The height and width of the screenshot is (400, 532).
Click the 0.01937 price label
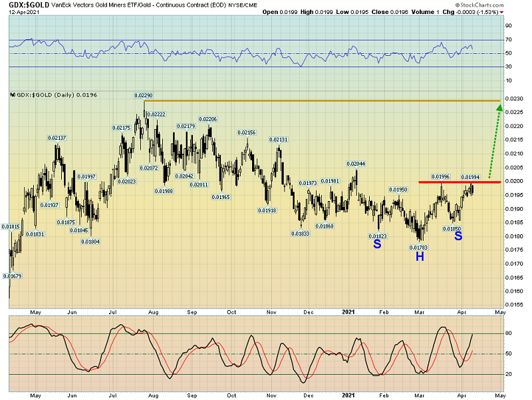[49, 205]
